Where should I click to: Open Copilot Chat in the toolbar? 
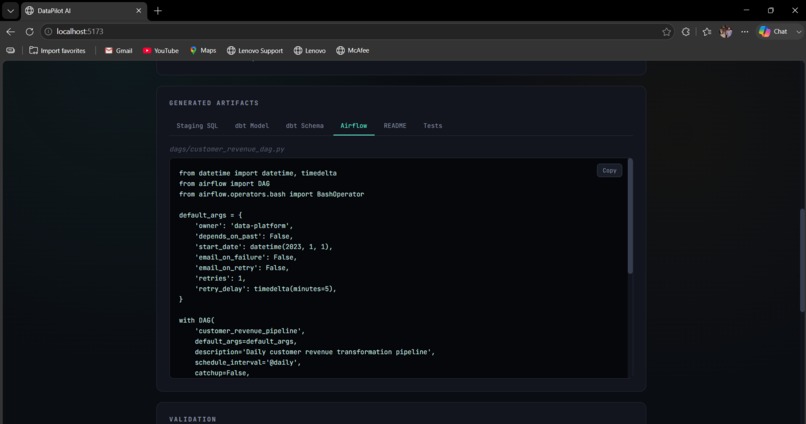774,32
